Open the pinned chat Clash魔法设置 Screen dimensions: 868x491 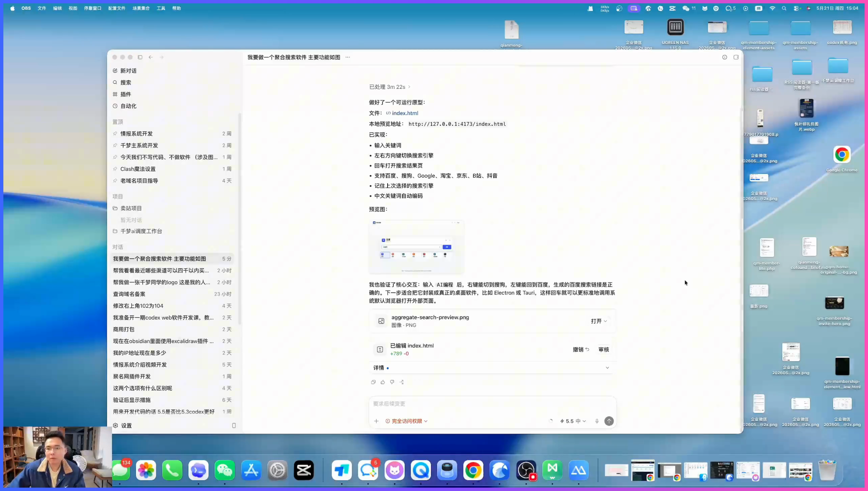point(173,169)
